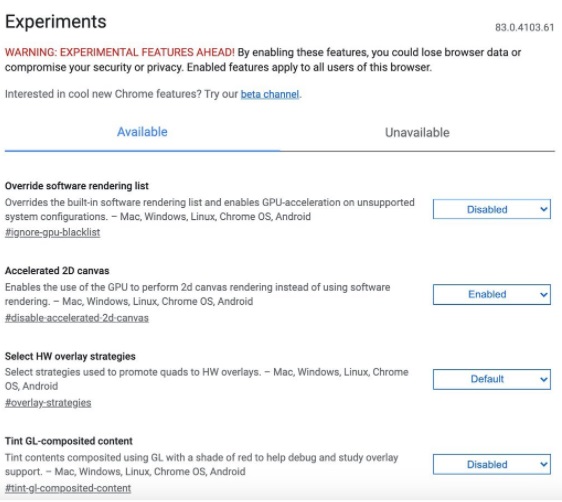Switch to the Unavailable tab

coord(417,133)
